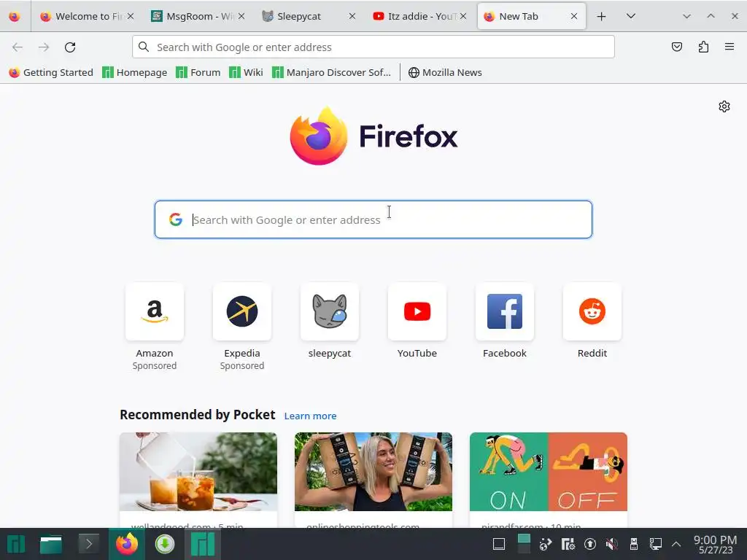Image resolution: width=747 pixels, height=560 pixels.
Task: Open network tray icon
Action: point(656,544)
